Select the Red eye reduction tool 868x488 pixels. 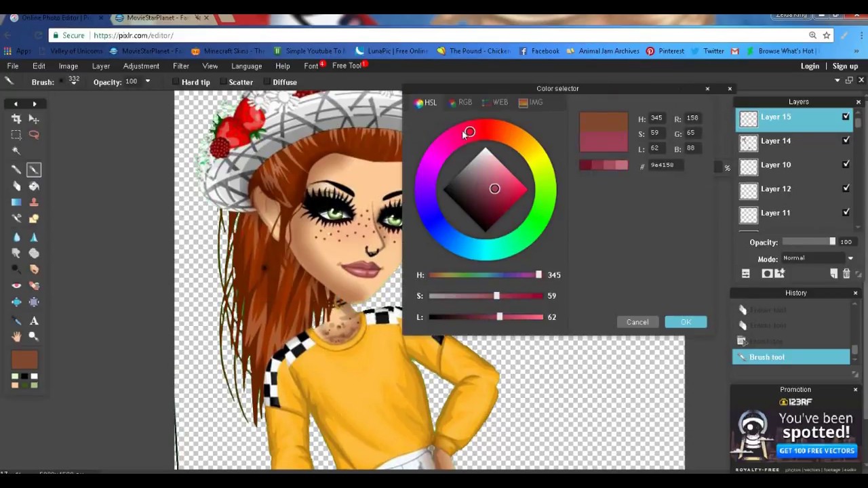[x=16, y=285]
